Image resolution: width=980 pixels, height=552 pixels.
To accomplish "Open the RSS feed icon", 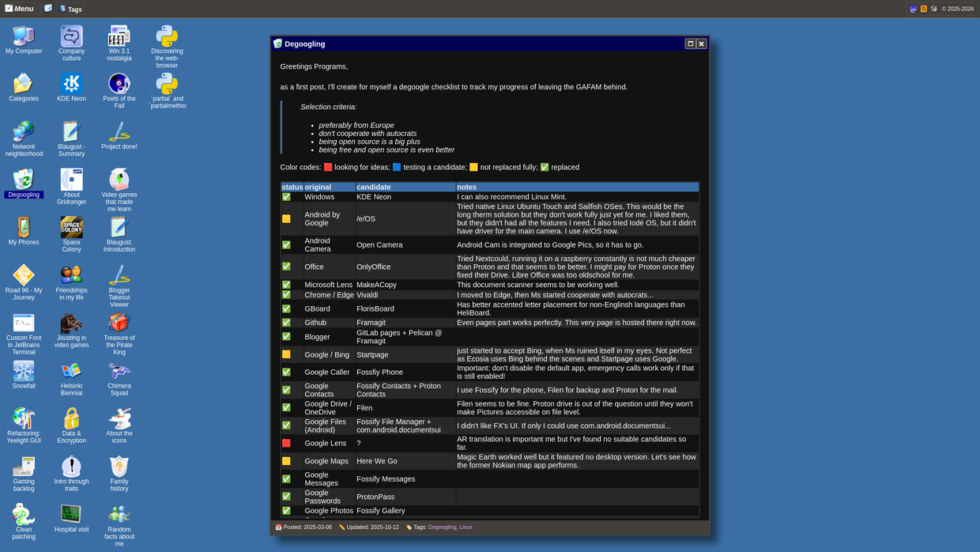I will pyautogui.click(x=923, y=9).
